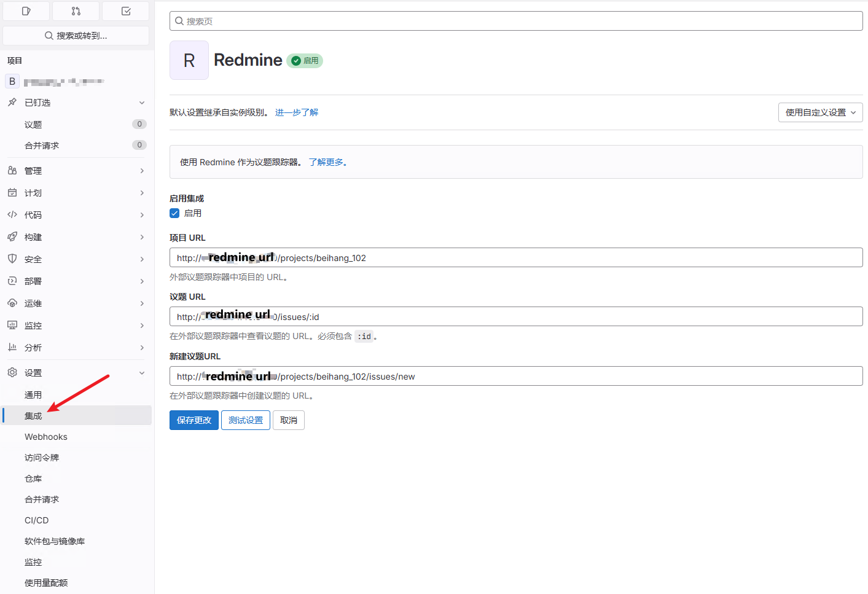Select CI/CD in settings menu

click(37, 520)
